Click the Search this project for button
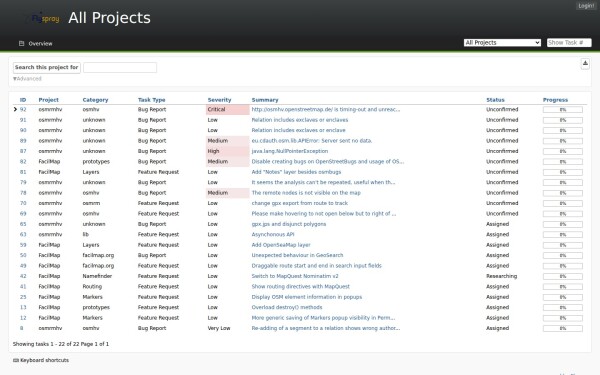 point(47,67)
